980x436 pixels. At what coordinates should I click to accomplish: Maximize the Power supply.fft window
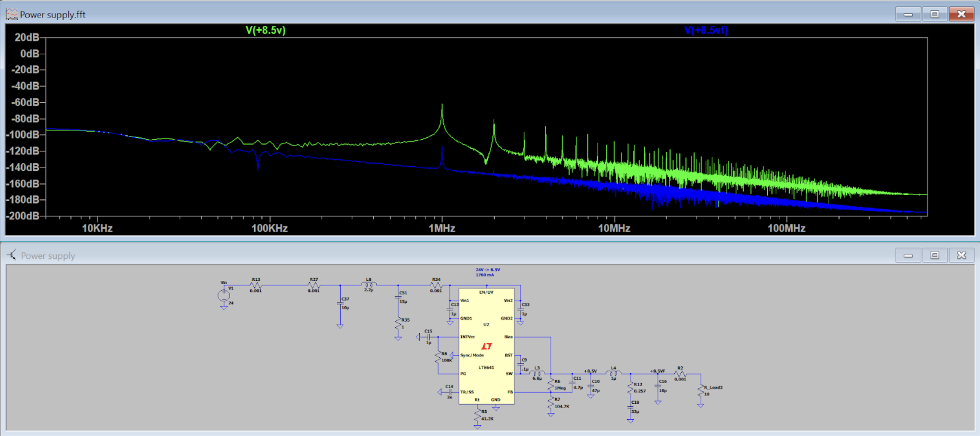click(934, 14)
